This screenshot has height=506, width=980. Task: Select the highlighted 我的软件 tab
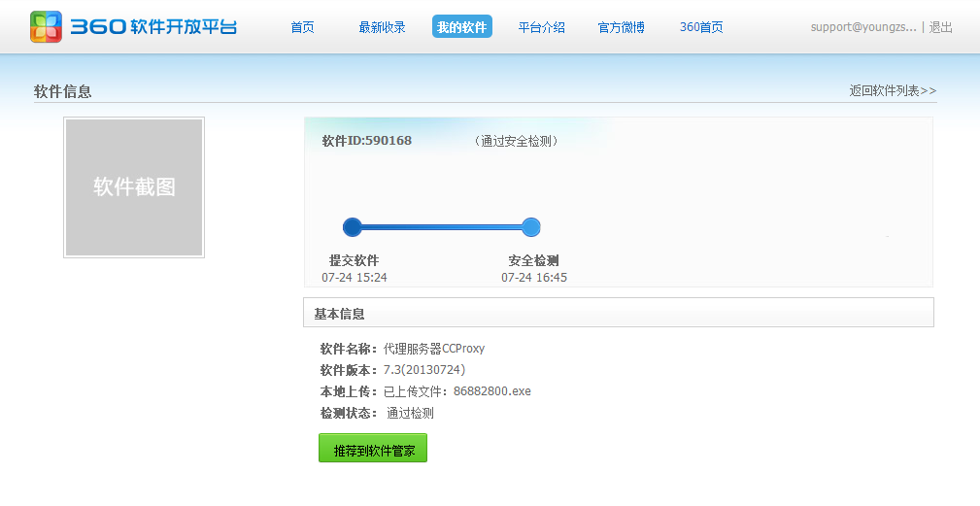(x=462, y=27)
